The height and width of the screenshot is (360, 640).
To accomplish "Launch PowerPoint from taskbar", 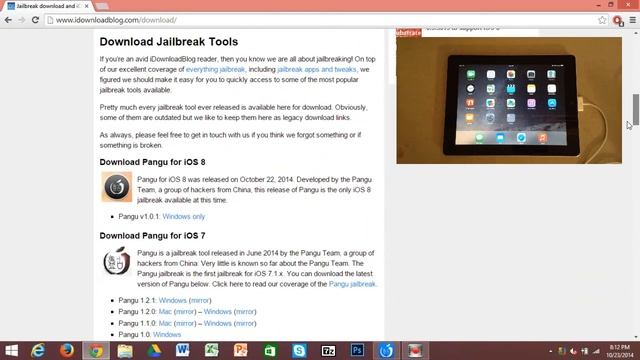I will (241, 351).
